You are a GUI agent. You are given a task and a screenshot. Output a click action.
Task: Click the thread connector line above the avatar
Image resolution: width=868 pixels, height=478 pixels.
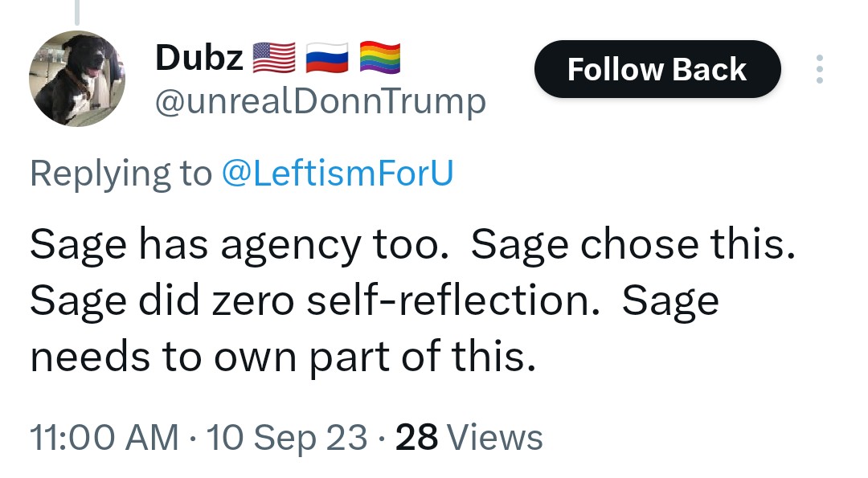[x=78, y=11]
